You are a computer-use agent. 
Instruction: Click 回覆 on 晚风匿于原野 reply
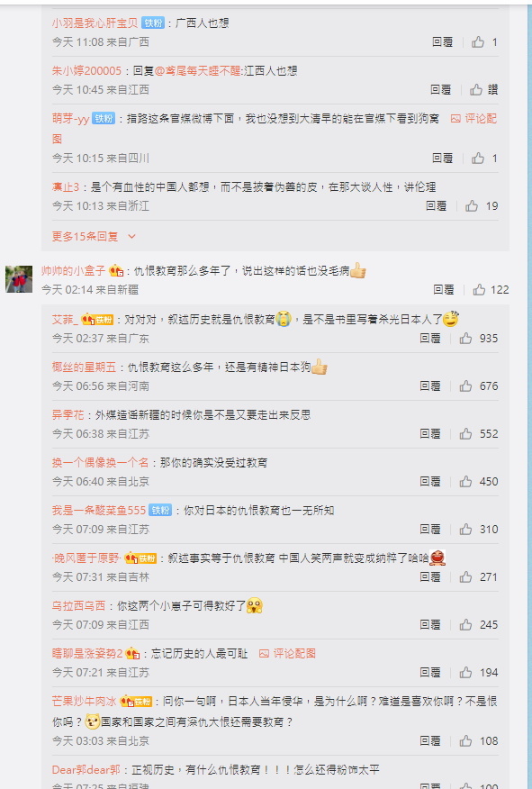pyautogui.click(x=430, y=577)
